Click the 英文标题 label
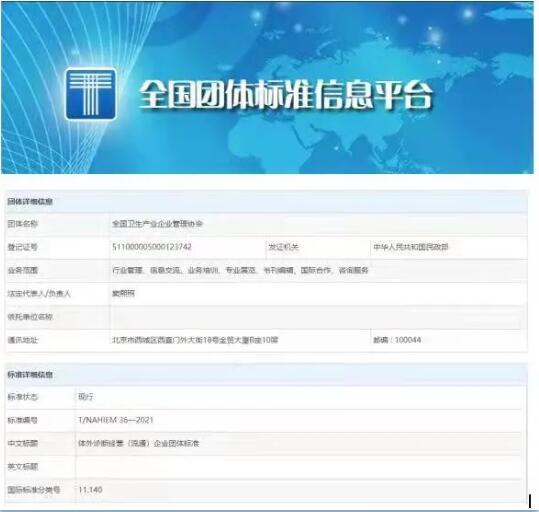 click(x=22, y=467)
